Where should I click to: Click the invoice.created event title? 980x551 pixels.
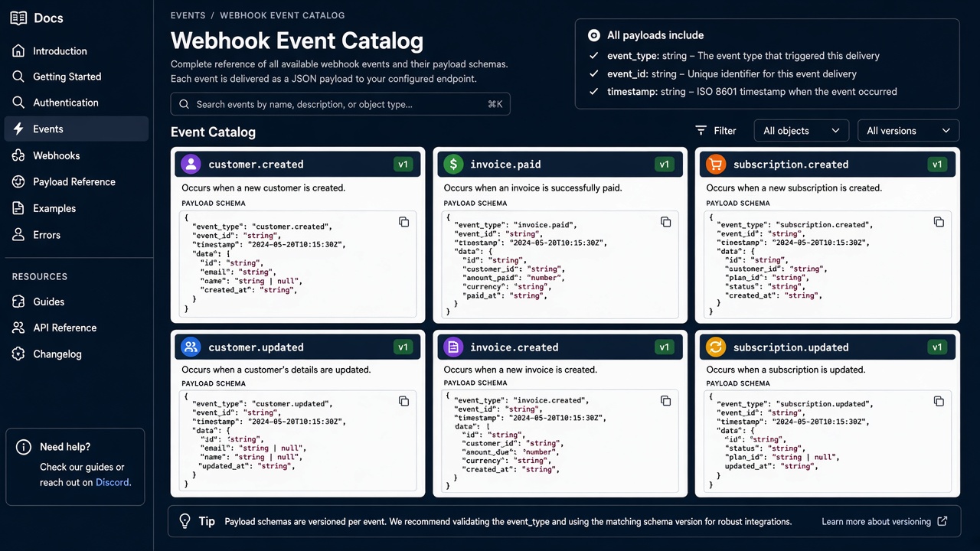pos(514,347)
